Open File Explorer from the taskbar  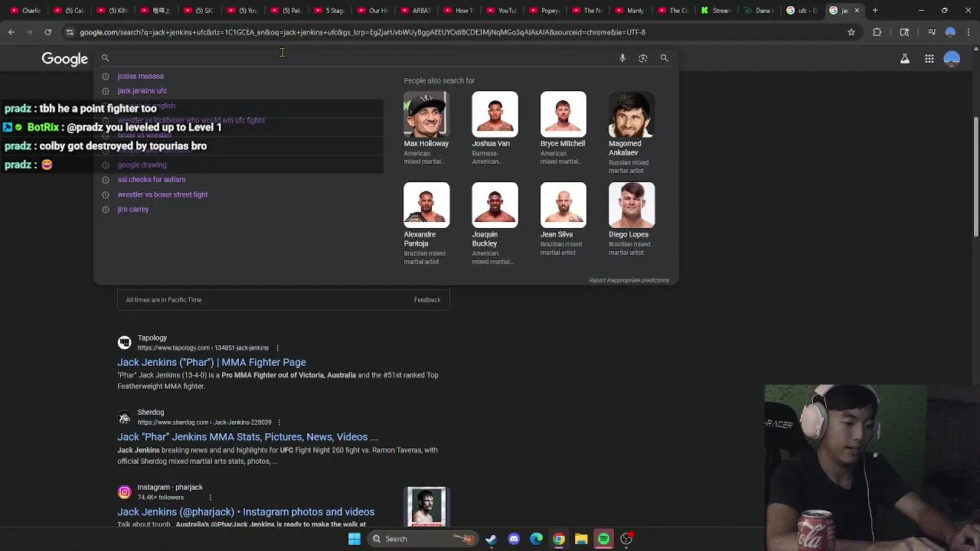(x=581, y=539)
